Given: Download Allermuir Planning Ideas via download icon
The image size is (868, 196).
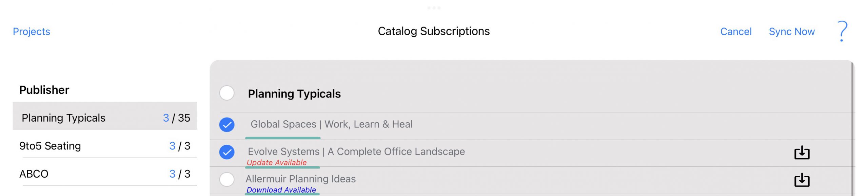Looking at the screenshot, I should pyautogui.click(x=802, y=180).
